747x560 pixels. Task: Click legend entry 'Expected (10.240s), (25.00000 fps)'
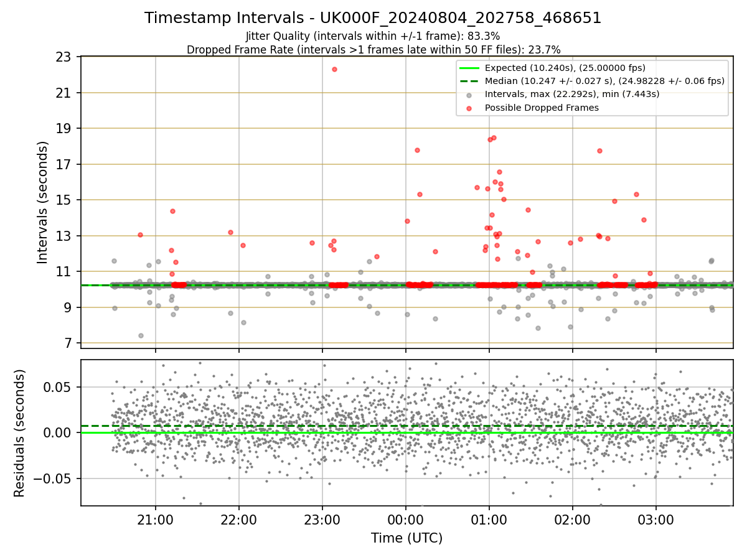565,68
